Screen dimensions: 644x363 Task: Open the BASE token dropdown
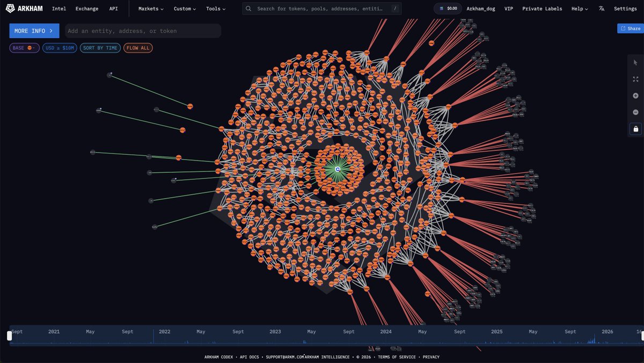(x=24, y=47)
